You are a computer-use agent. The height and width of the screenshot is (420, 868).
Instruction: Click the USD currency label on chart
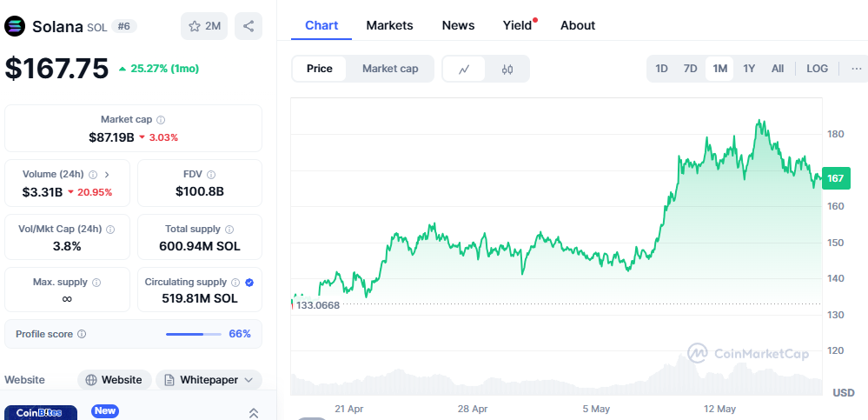(844, 393)
